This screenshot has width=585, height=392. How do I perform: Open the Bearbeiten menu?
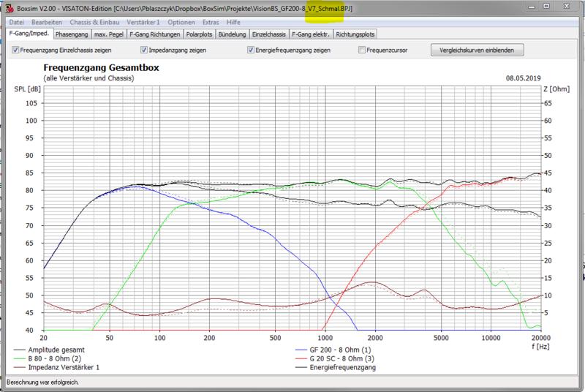pos(45,23)
